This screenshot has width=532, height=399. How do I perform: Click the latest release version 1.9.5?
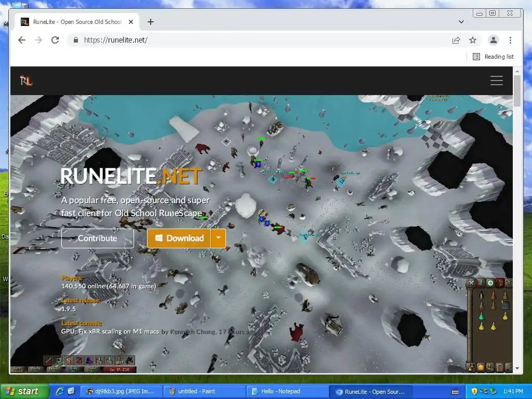(x=69, y=309)
